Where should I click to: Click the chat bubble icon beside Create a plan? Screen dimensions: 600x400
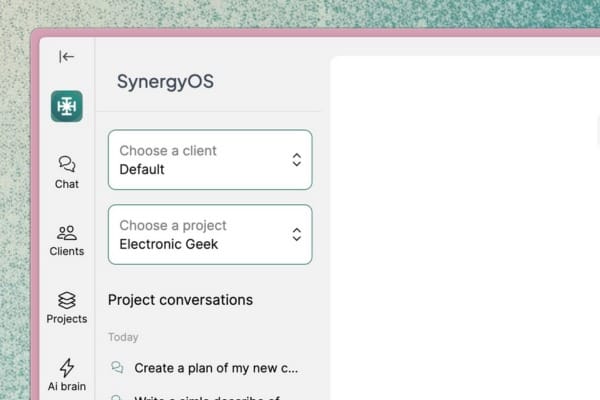click(x=117, y=367)
